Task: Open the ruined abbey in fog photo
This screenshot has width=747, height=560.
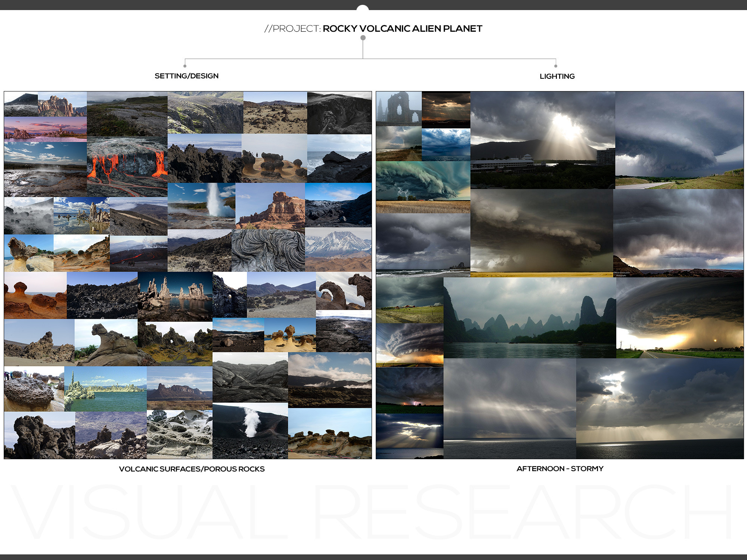Action: tap(399, 109)
